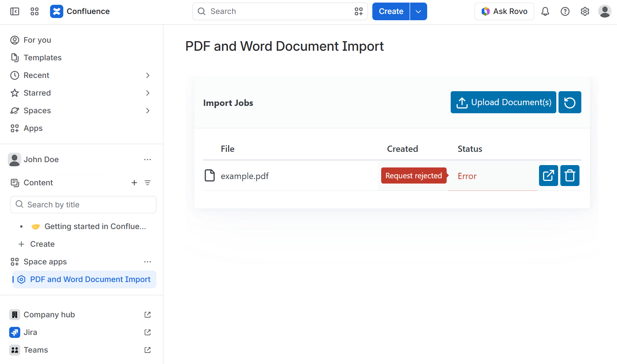
Task: Click the Error status text
Action: 467,176
